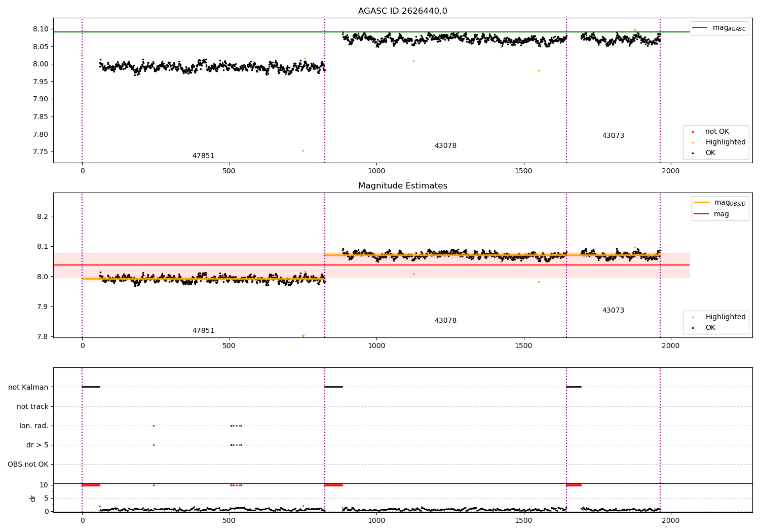Select 'Highlighted' in the top plot legend

click(x=725, y=142)
